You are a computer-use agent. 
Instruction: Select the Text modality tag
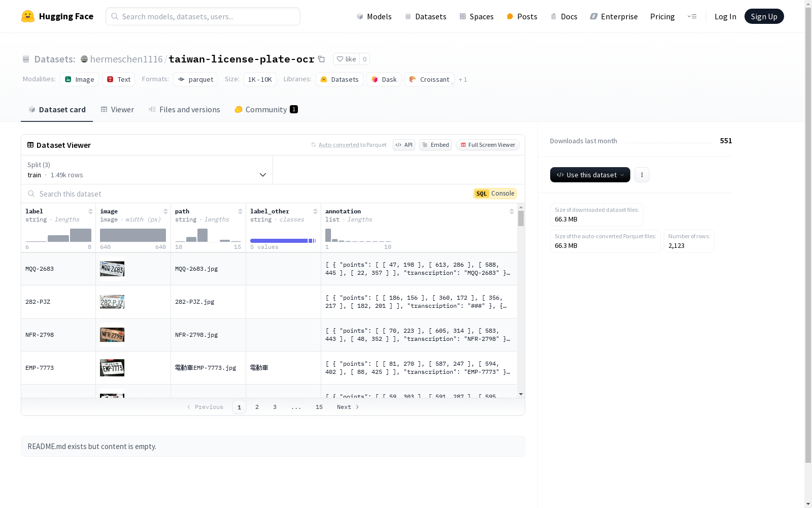pos(119,79)
